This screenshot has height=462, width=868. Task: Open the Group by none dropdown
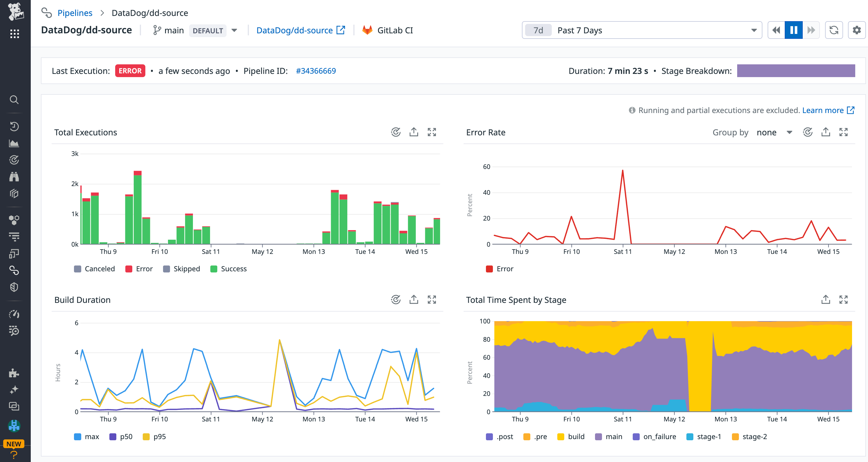point(774,132)
